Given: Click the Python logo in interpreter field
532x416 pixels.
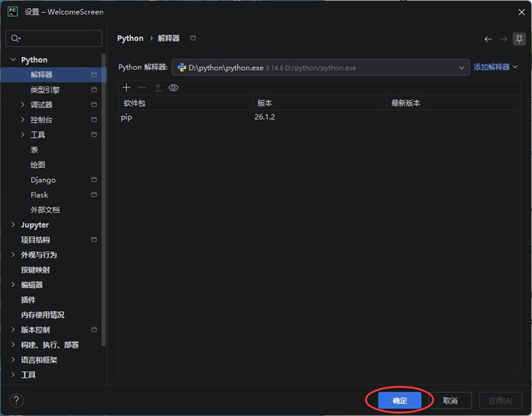Looking at the screenshot, I should [x=182, y=68].
